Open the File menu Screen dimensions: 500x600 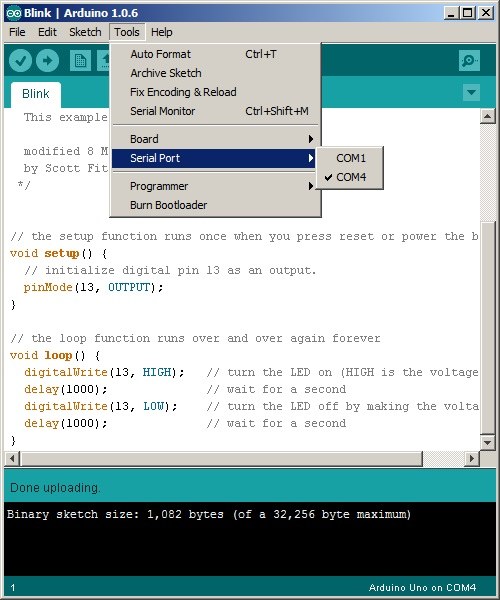17,32
